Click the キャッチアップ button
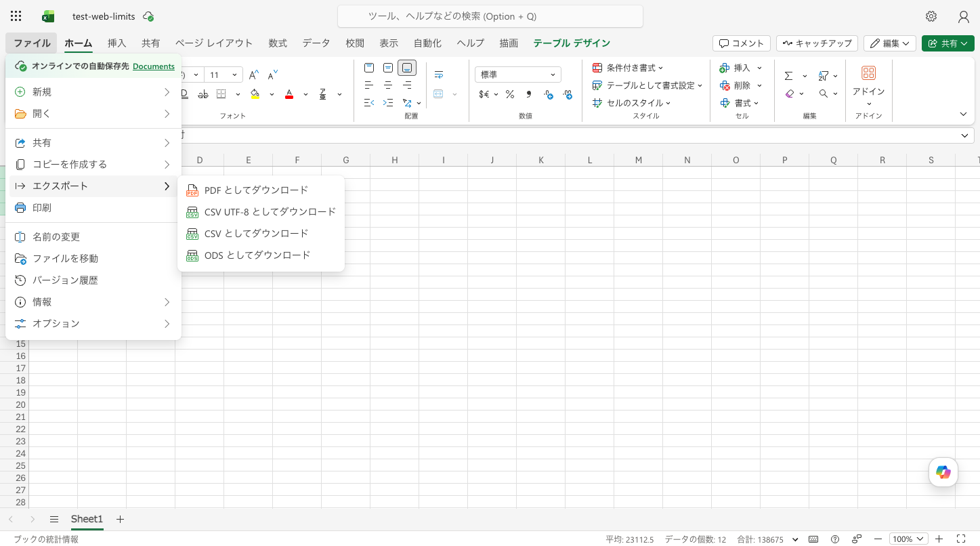This screenshot has height=546, width=980. tap(817, 43)
